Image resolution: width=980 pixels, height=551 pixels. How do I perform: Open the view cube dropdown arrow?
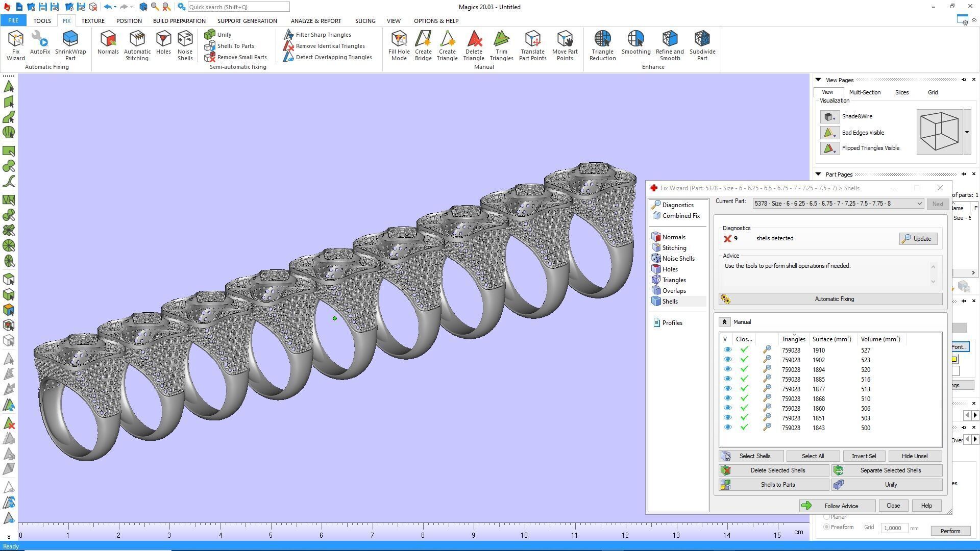967,132
